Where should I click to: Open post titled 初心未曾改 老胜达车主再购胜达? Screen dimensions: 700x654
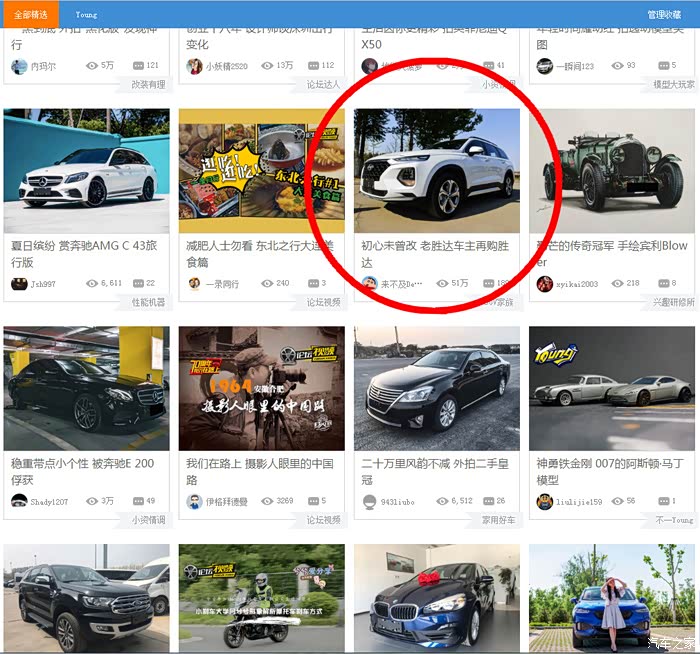pos(435,254)
